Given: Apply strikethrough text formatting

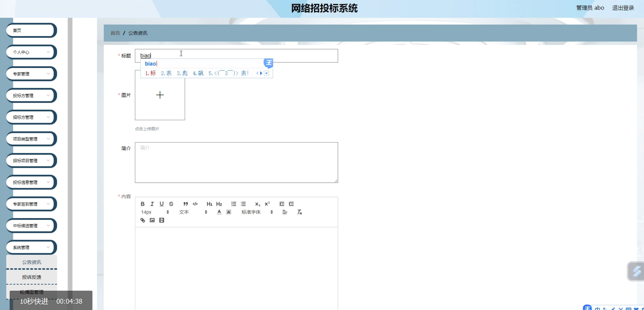Looking at the screenshot, I should [x=171, y=204].
